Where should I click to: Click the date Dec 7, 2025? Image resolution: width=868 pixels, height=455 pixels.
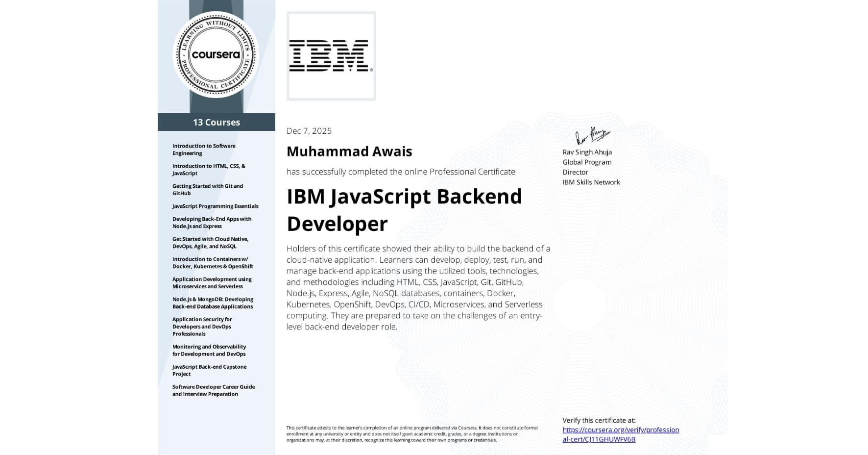(309, 130)
